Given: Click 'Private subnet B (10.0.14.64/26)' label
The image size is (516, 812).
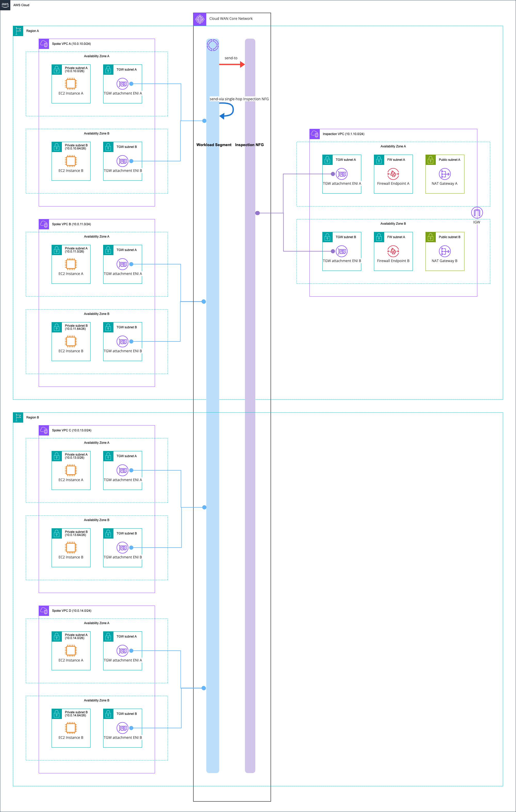Looking at the screenshot, I should tap(76, 714).
